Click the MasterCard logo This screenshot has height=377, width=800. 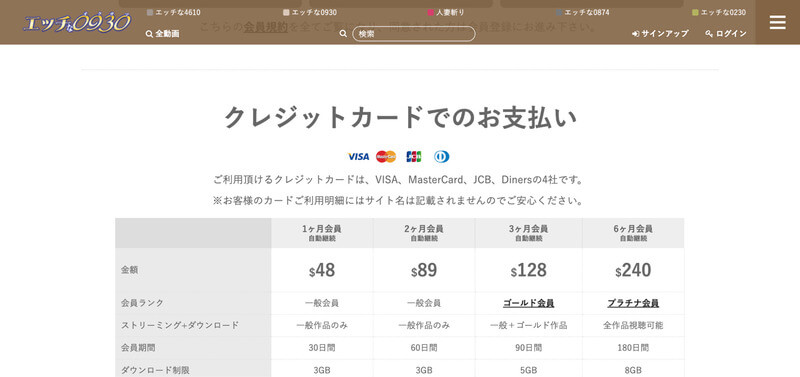(x=386, y=157)
